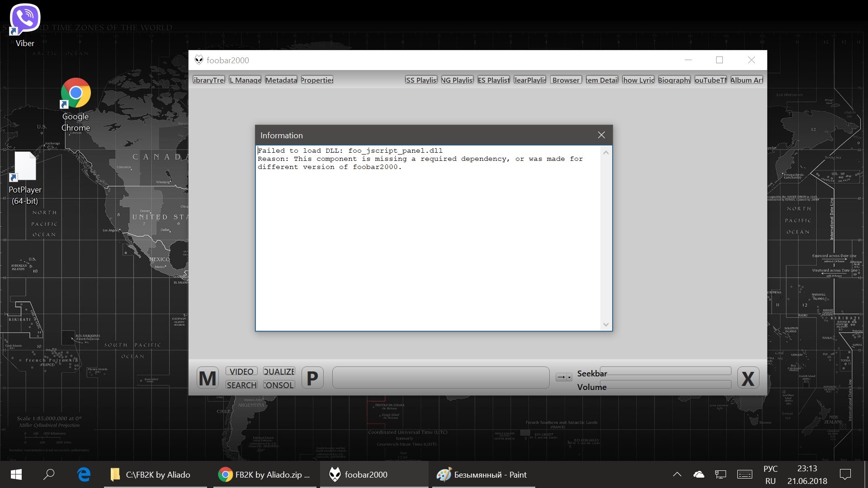Image resolution: width=868 pixels, height=488 pixels.
Task: Switch to Biography tab
Action: click(674, 80)
